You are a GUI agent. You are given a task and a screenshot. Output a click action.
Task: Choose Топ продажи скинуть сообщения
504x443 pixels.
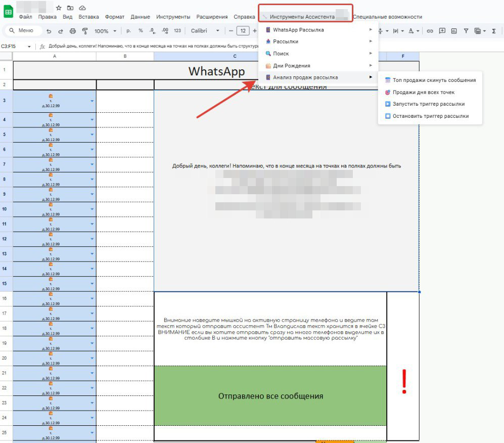point(430,80)
